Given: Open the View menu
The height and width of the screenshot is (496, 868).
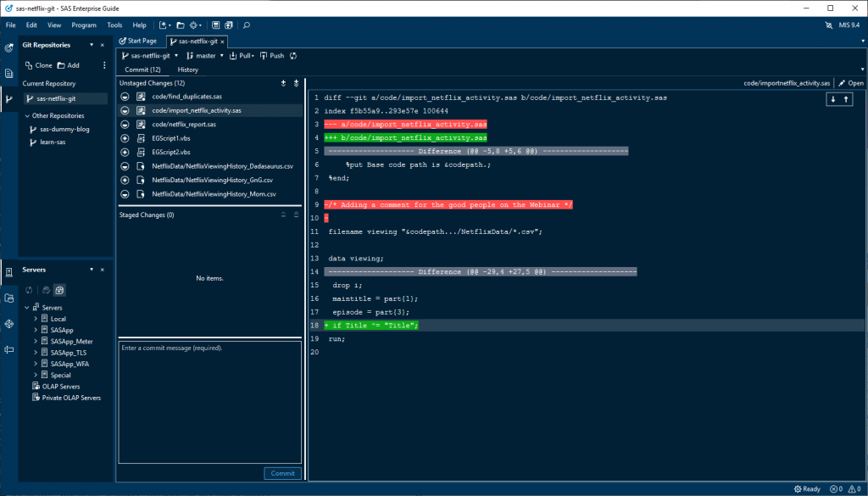Looking at the screenshot, I should [54, 25].
